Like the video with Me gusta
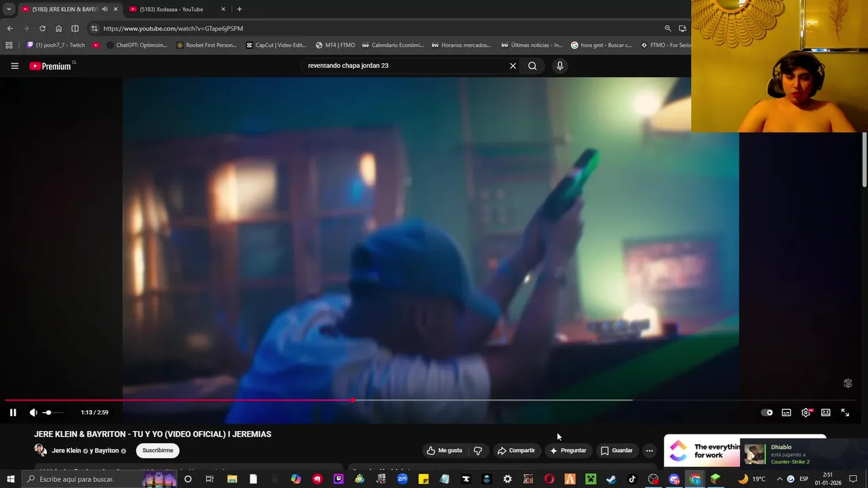This screenshot has width=868, height=488. (445, 450)
